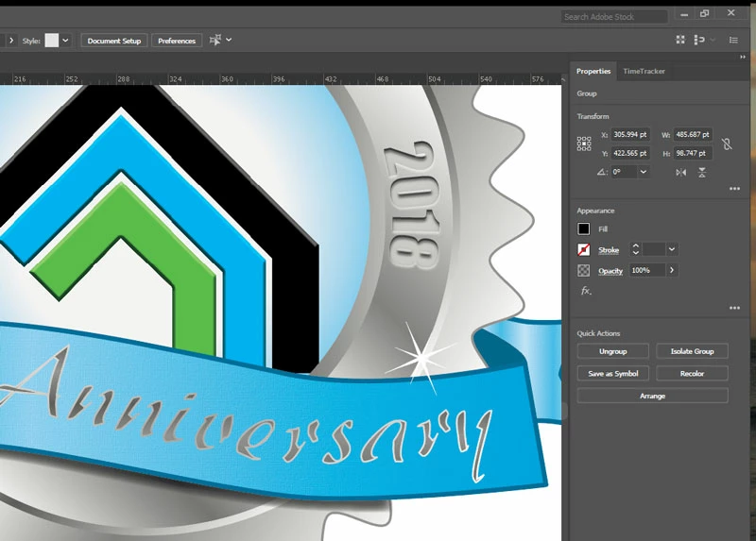The image size is (756, 541).
Task: Open more Appearance options ellipsis
Action: pyautogui.click(x=734, y=308)
